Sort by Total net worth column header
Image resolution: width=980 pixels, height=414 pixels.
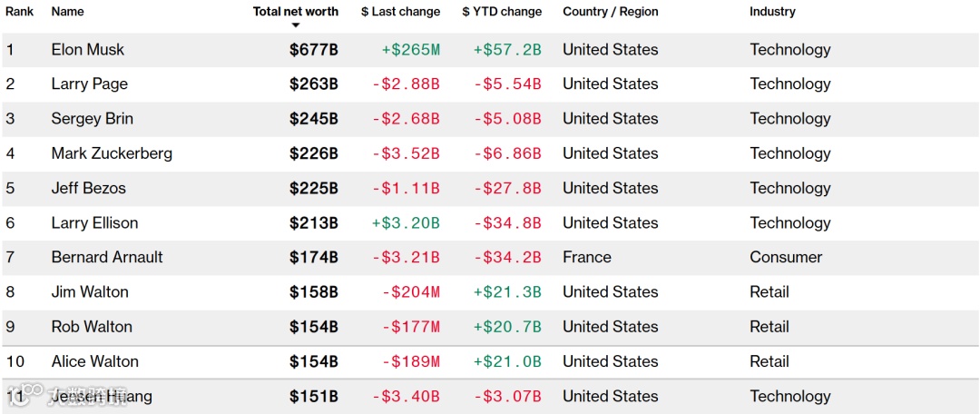click(x=296, y=12)
